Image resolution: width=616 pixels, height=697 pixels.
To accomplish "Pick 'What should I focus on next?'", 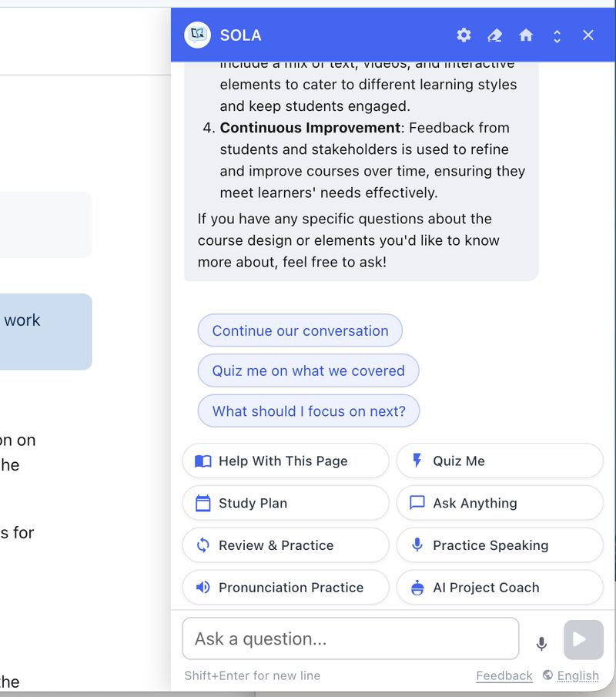I will (x=309, y=411).
